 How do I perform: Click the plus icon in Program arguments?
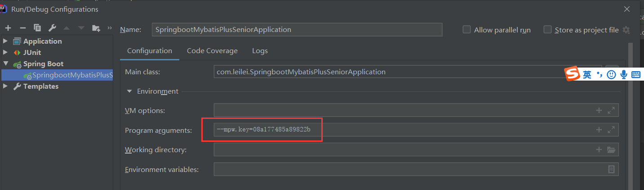(x=599, y=130)
